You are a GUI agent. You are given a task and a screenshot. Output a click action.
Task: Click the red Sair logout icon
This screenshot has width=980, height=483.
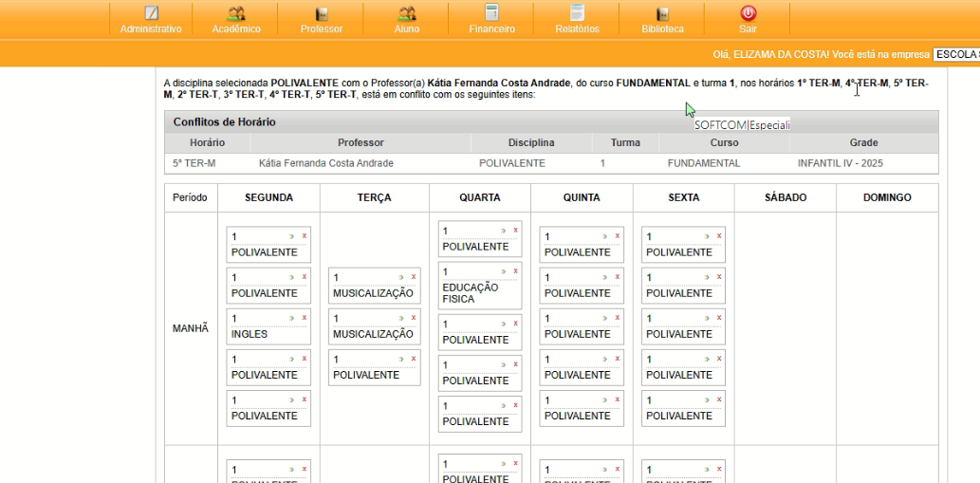click(748, 13)
